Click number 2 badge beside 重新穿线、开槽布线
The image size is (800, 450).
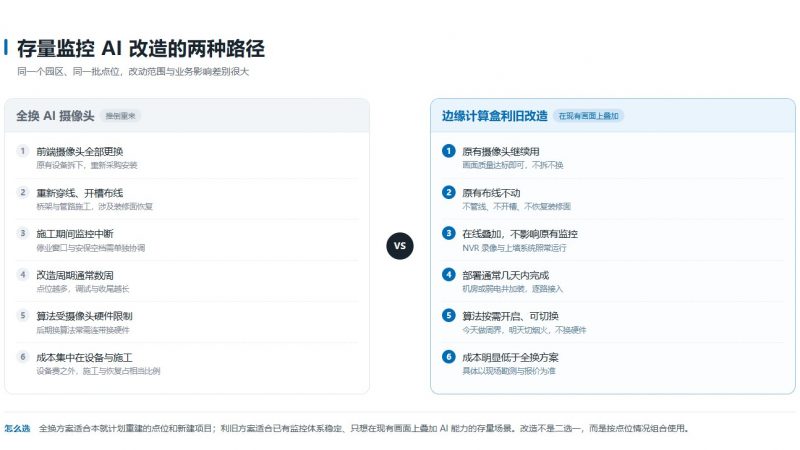click(22, 192)
